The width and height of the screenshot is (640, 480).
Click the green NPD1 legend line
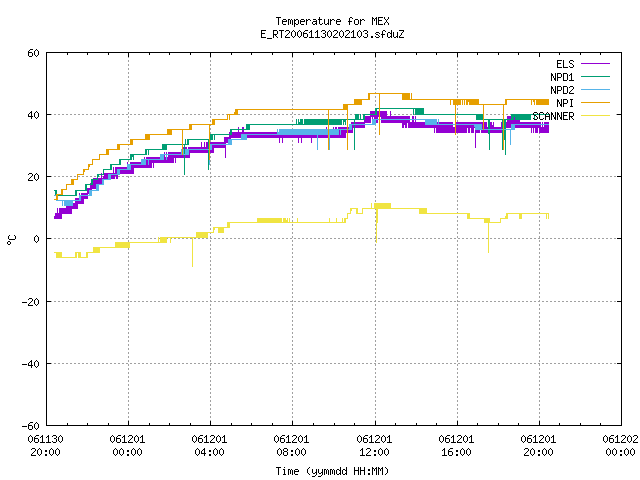coord(595,76)
